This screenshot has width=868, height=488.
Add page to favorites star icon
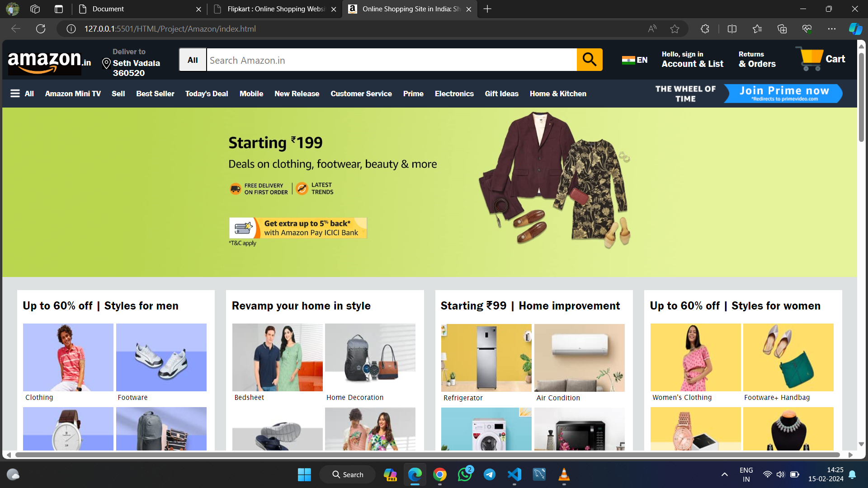(x=675, y=29)
